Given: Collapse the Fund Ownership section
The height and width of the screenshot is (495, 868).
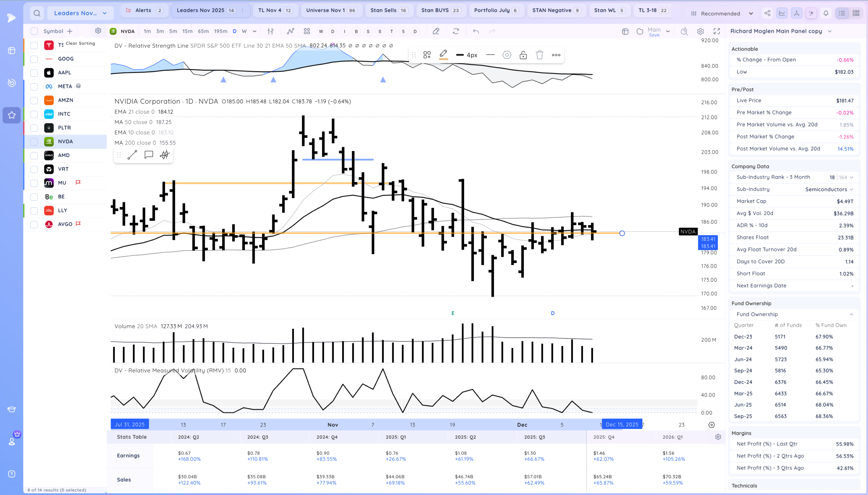Looking at the screenshot, I should [x=851, y=315].
